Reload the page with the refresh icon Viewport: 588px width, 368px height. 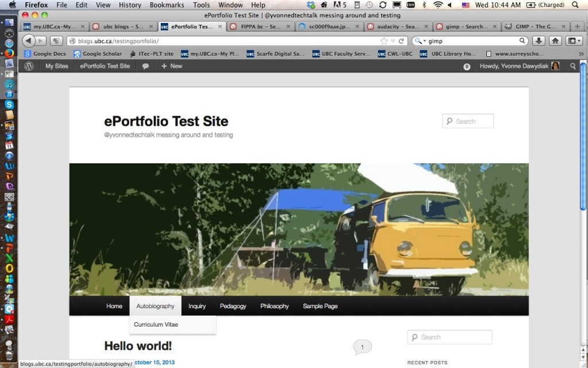tap(401, 41)
